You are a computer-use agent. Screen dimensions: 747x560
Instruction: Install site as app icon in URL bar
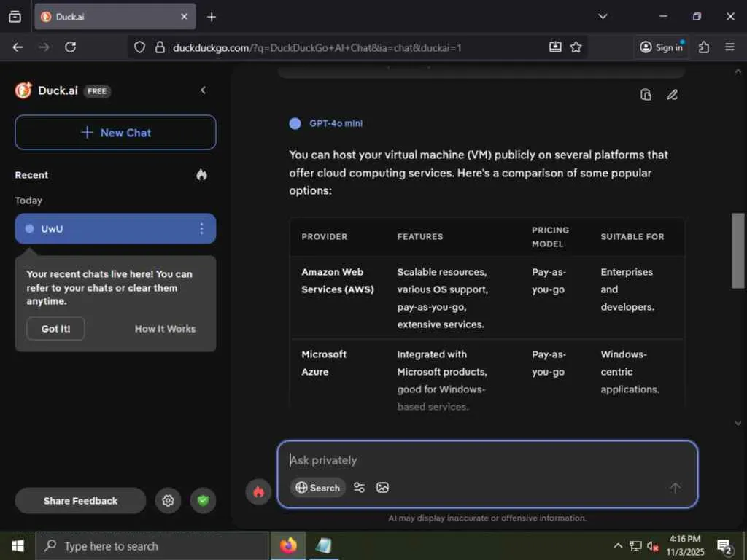555,47
